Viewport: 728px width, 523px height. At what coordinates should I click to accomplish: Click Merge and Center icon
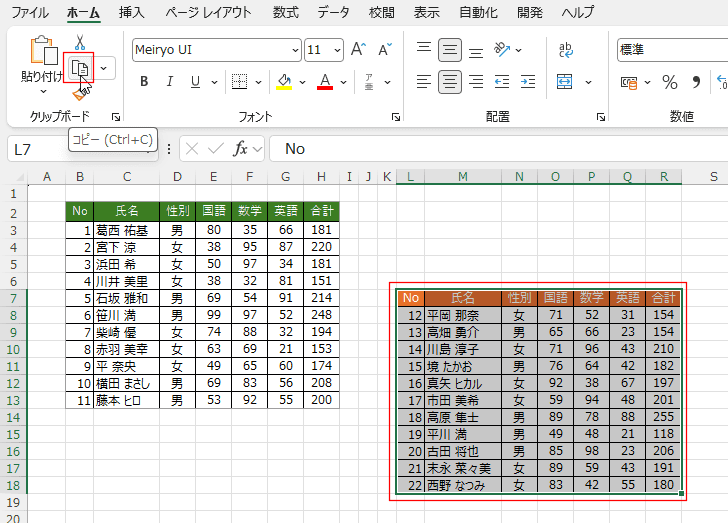565,82
